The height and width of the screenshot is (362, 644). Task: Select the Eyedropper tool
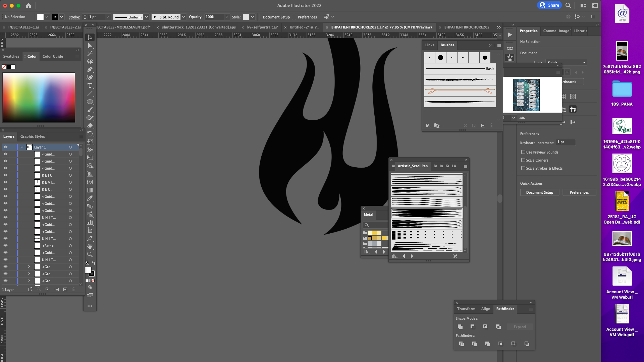pos(90,198)
